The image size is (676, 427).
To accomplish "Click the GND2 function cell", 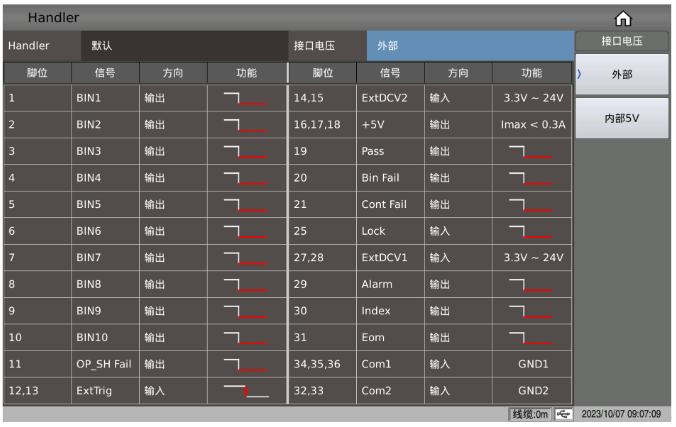I will tap(532, 391).
